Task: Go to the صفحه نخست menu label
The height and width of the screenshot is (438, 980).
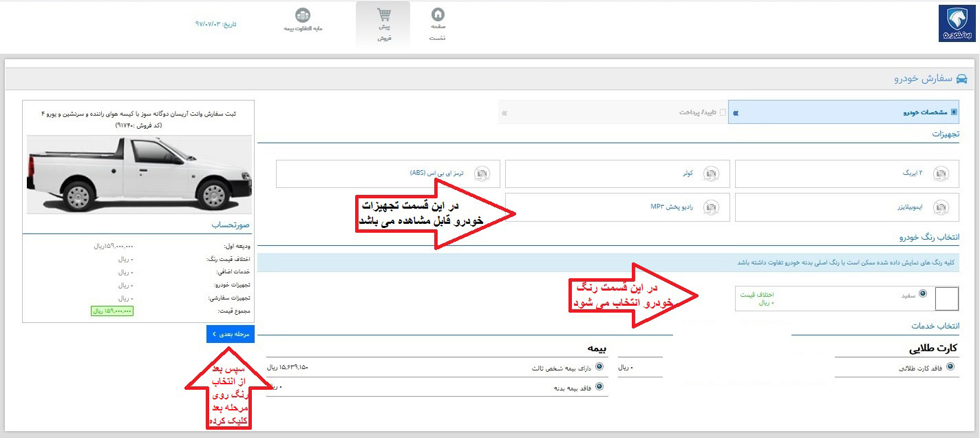Action: (x=438, y=32)
